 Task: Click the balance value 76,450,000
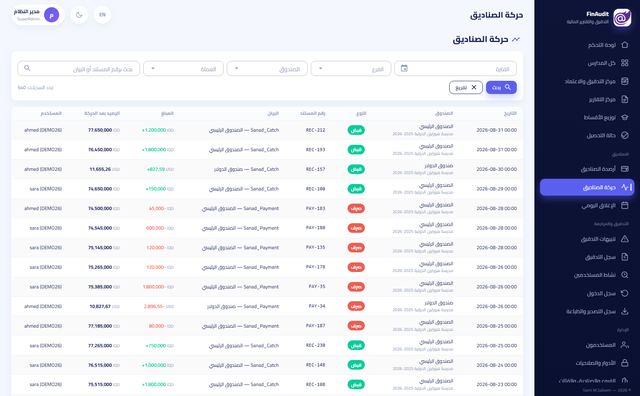coord(100,150)
